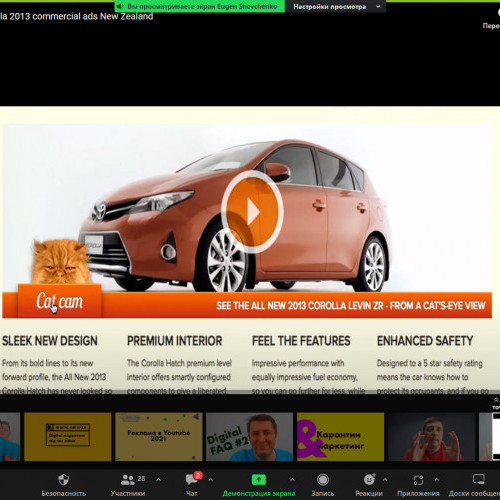Click the Cat cam button

click(x=60, y=301)
